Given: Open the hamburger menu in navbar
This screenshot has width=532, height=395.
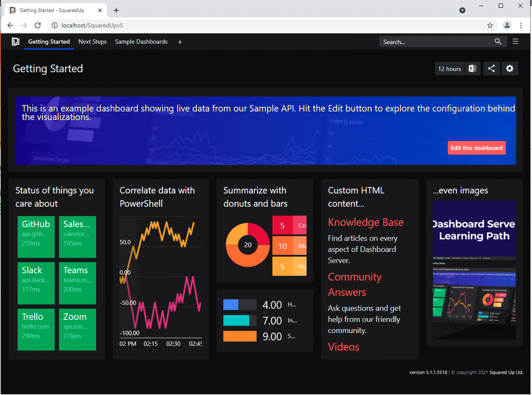Looking at the screenshot, I should 515,41.
